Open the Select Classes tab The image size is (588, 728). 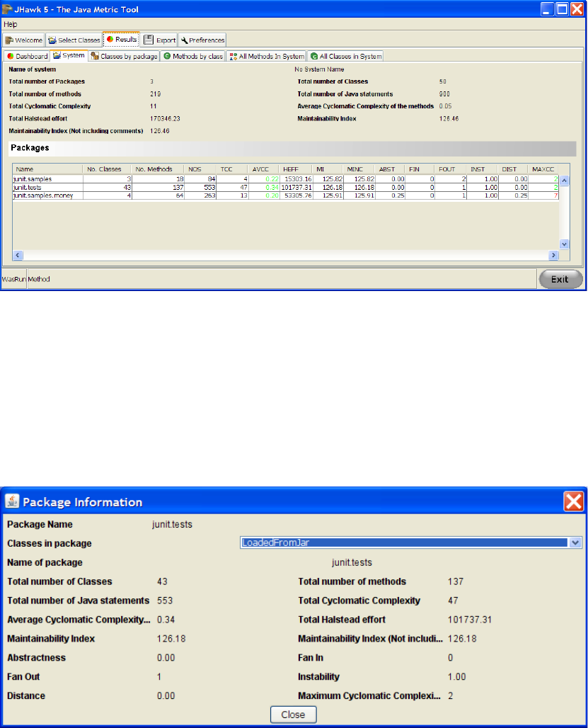pyautogui.click(x=74, y=40)
